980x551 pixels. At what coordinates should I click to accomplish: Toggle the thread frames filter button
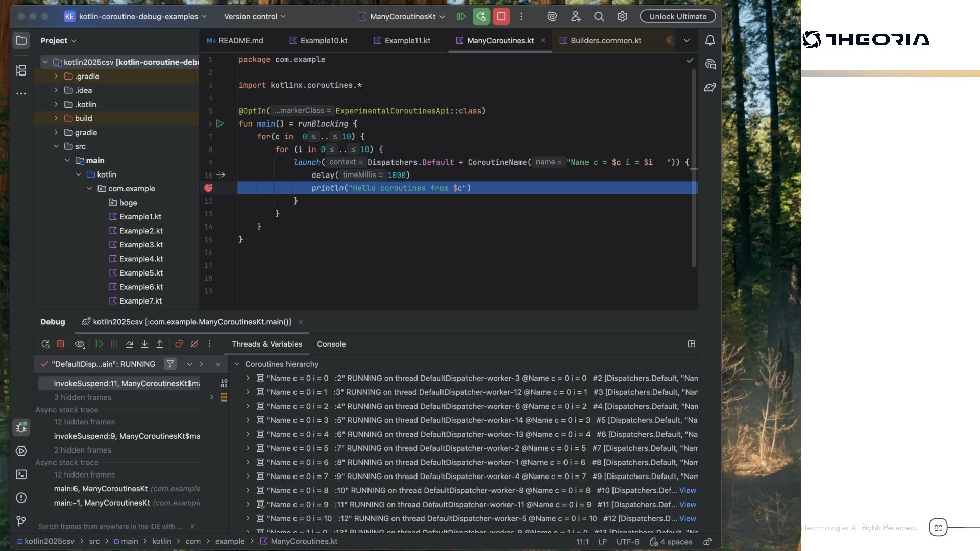[x=170, y=364]
